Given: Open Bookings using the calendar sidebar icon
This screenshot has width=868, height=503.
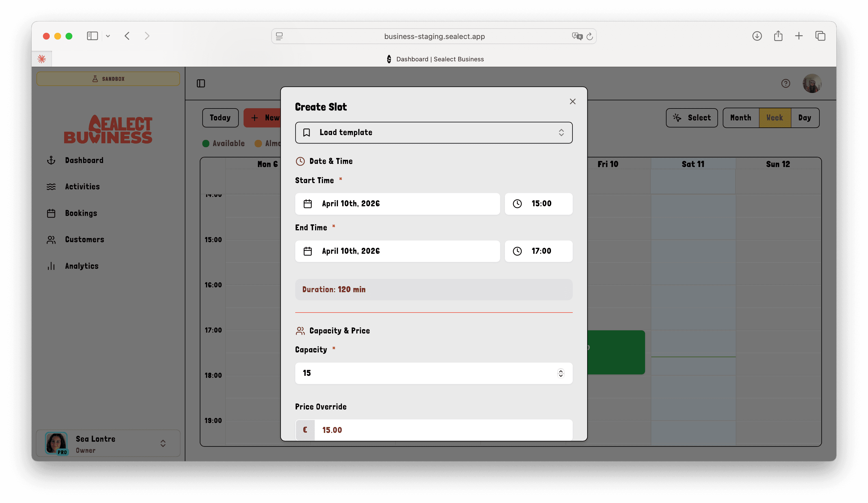Looking at the screenshot, I should [x=51, y=213].
